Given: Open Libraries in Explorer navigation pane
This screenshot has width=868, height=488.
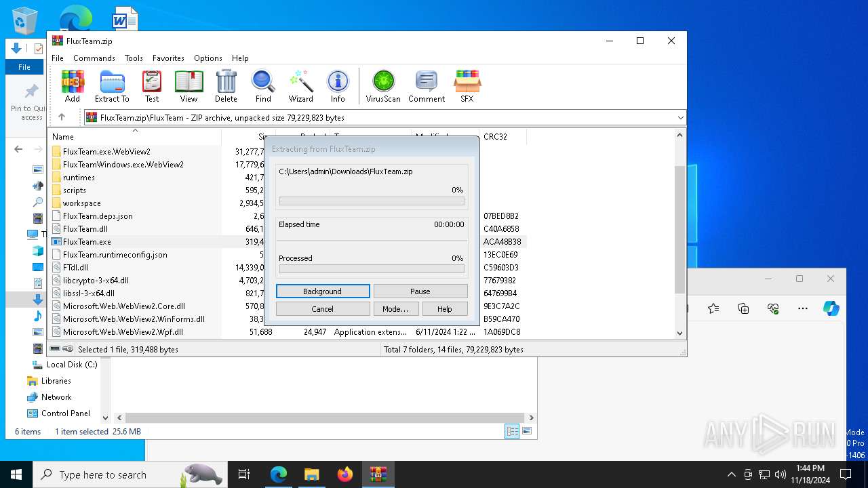Looking at the screenshot, I should click(x=56, y=381).
